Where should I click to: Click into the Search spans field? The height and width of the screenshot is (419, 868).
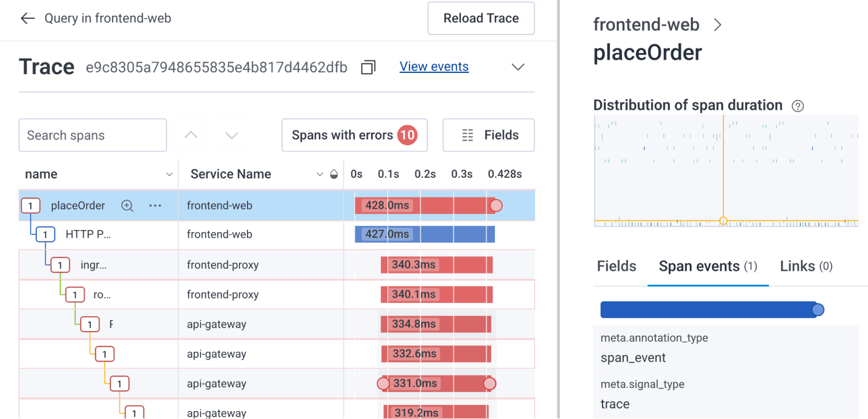pyautogui.click(x=92, y=135)
